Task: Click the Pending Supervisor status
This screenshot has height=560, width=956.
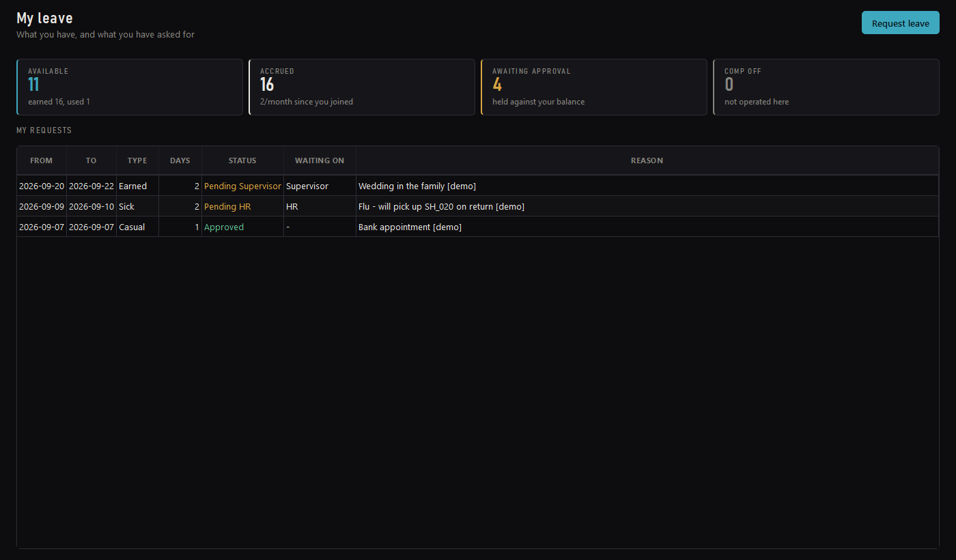Action: pos(242,186)
